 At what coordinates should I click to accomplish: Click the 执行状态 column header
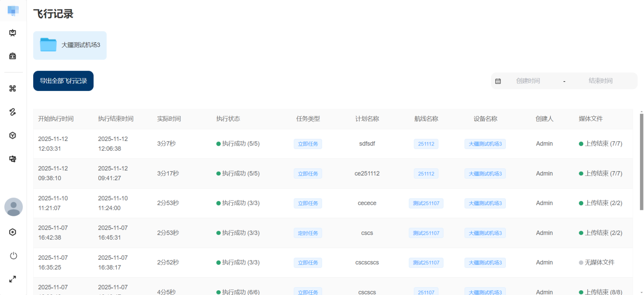(x=228, y=119)
